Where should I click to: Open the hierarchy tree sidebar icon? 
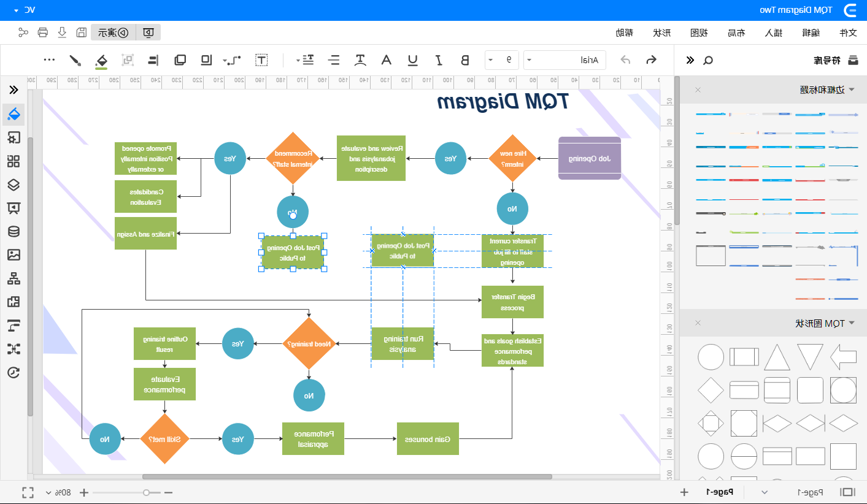point(13,278)
